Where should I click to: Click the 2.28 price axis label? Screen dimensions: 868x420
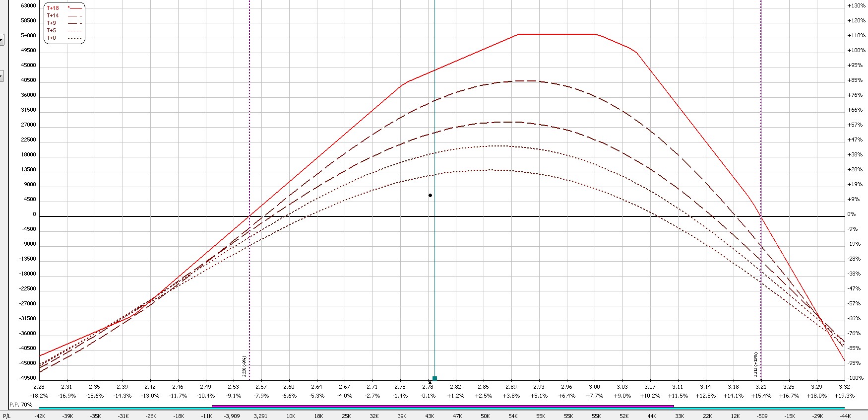point(39,387)
